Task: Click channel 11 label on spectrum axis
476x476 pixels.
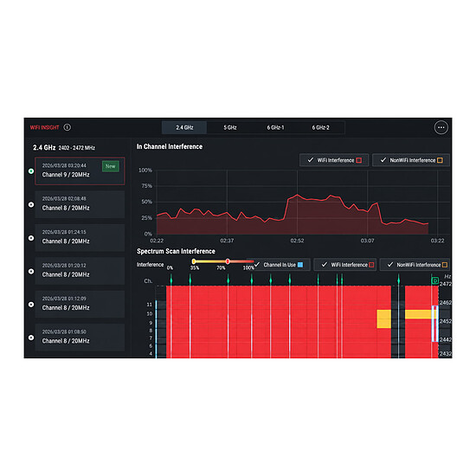Action: click(150, 305)
